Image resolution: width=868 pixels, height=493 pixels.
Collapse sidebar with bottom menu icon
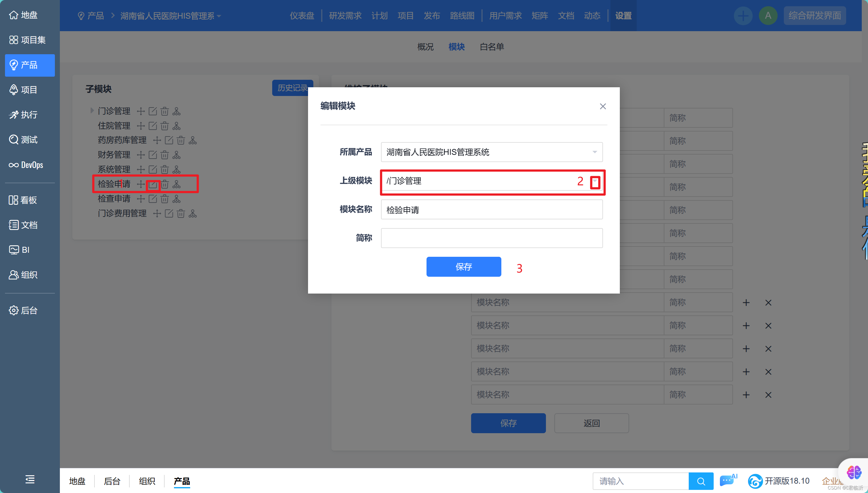(30, 479)
